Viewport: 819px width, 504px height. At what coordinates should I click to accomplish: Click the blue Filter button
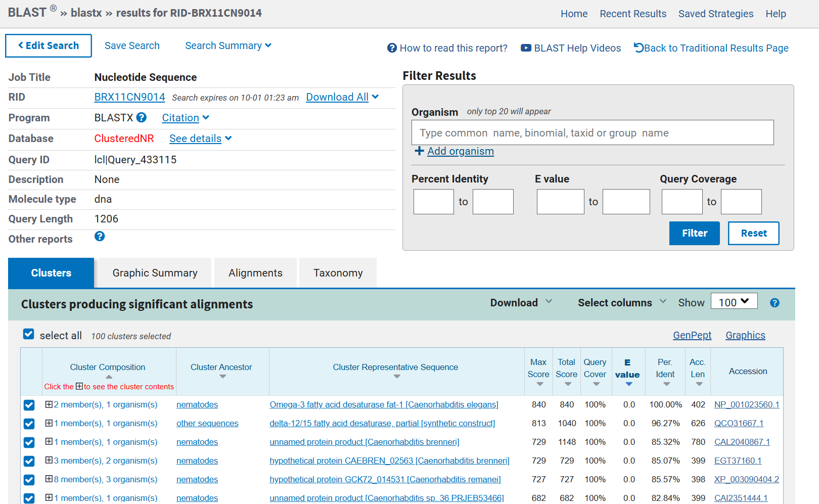[x=695, y=233]
